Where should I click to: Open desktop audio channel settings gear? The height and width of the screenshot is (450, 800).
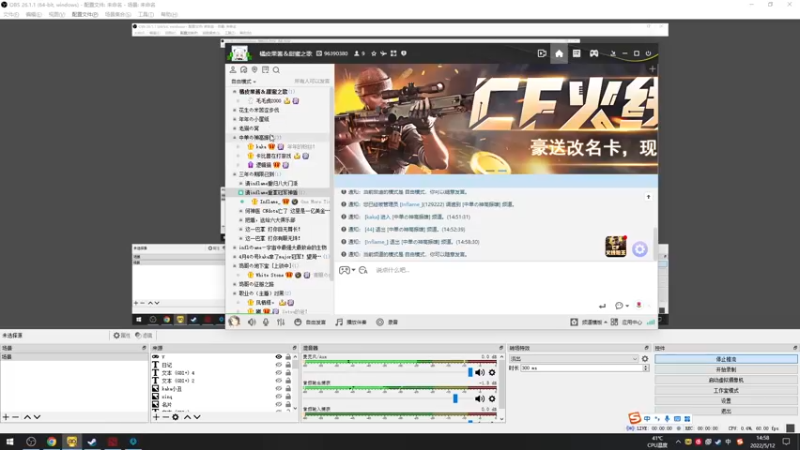[492, 398]
